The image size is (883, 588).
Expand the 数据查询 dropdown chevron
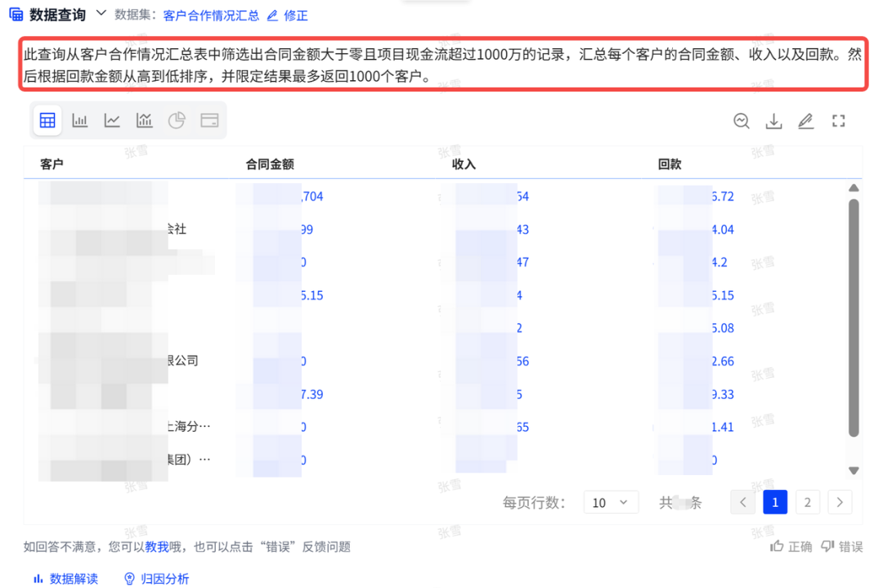pos(101,13)
